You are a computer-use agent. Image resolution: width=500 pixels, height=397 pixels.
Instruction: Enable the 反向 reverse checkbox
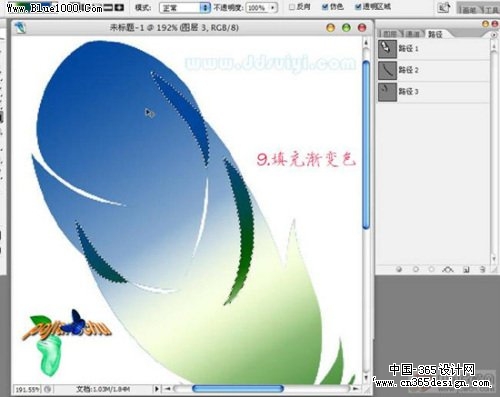point(292,7)
